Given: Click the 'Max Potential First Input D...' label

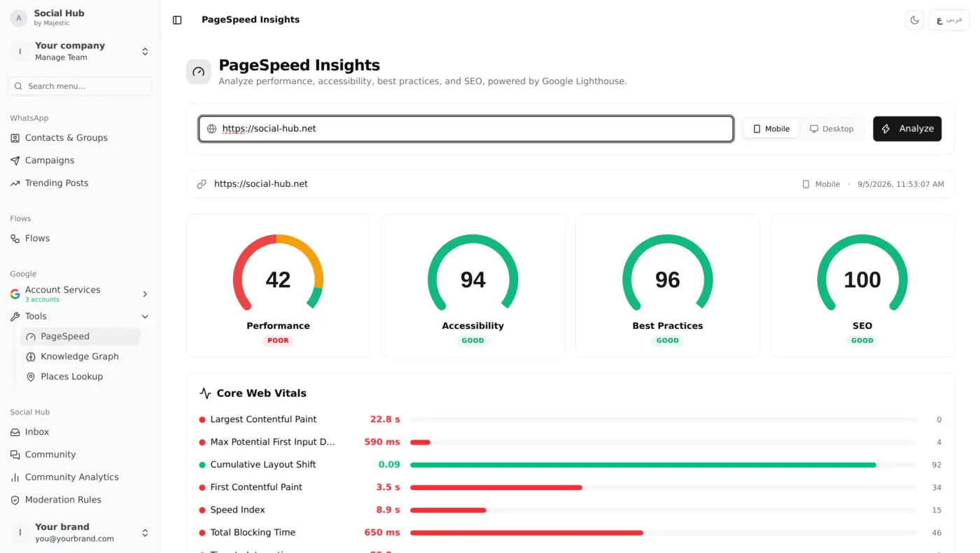Looking at the screenshot, I should tap(273, 442).
